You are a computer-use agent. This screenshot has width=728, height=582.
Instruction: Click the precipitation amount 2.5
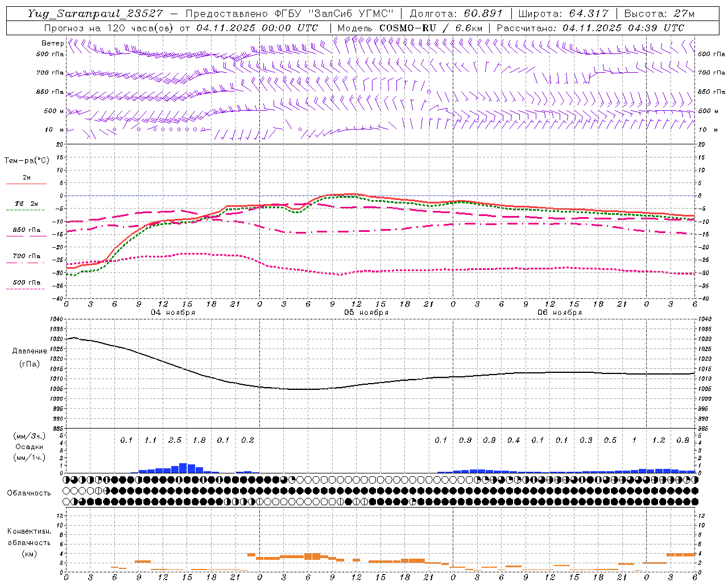click(x=175, y=440)
